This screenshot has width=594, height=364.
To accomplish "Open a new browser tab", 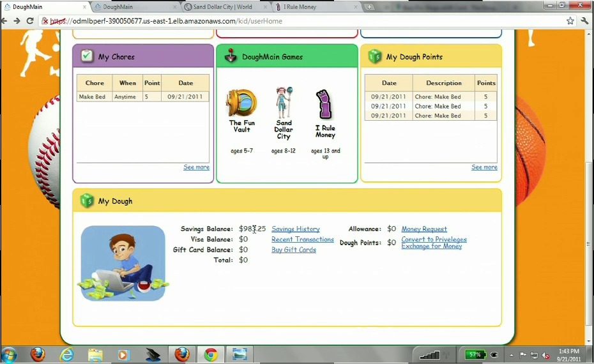I will (x=369, y=7).
